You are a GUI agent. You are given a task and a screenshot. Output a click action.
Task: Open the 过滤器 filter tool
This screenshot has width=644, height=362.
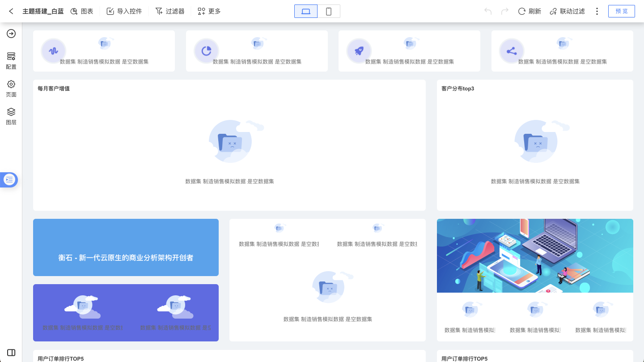(170, 11)
